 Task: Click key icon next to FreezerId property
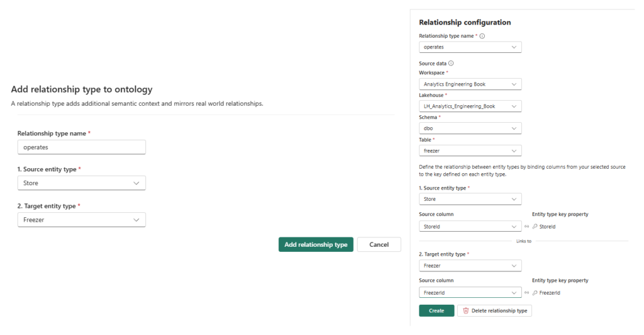[x=535, y=293]
